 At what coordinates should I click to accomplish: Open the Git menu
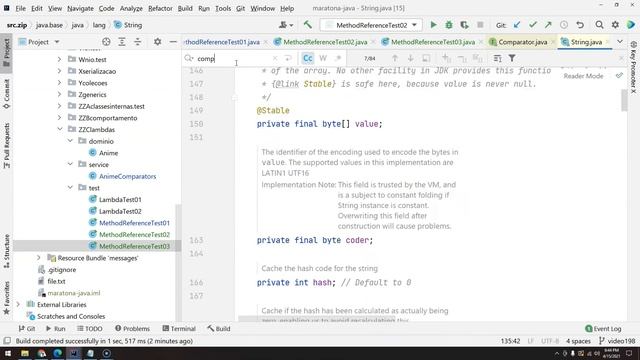tap(240, 8)
